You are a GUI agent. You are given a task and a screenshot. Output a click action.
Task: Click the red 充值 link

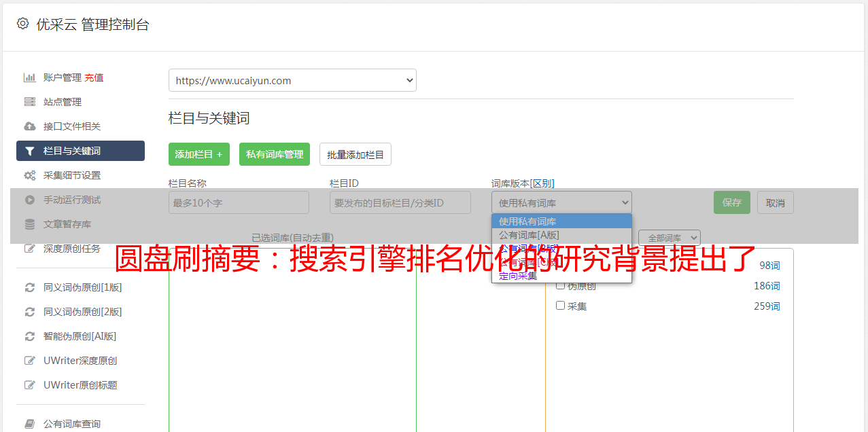94,77
